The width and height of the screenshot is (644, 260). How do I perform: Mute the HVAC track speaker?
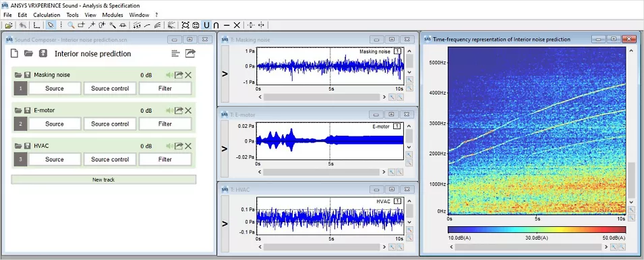coord(169,146)
